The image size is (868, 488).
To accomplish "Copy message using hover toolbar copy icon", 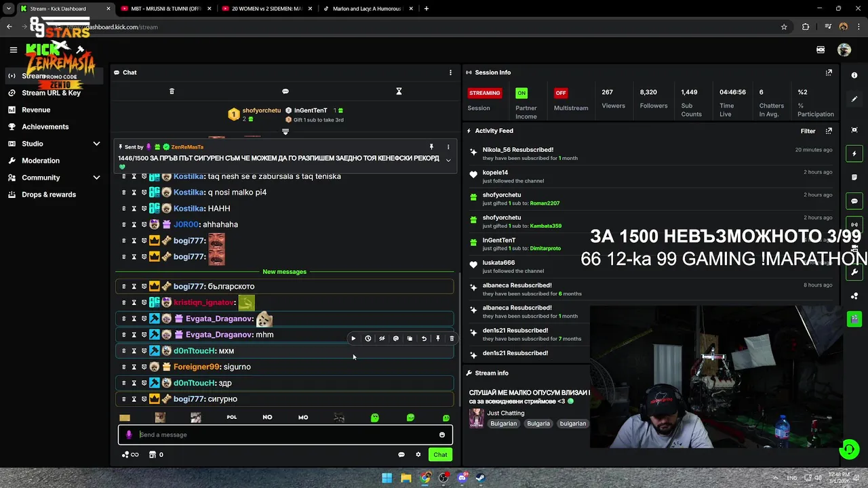I will click(410, 338).
